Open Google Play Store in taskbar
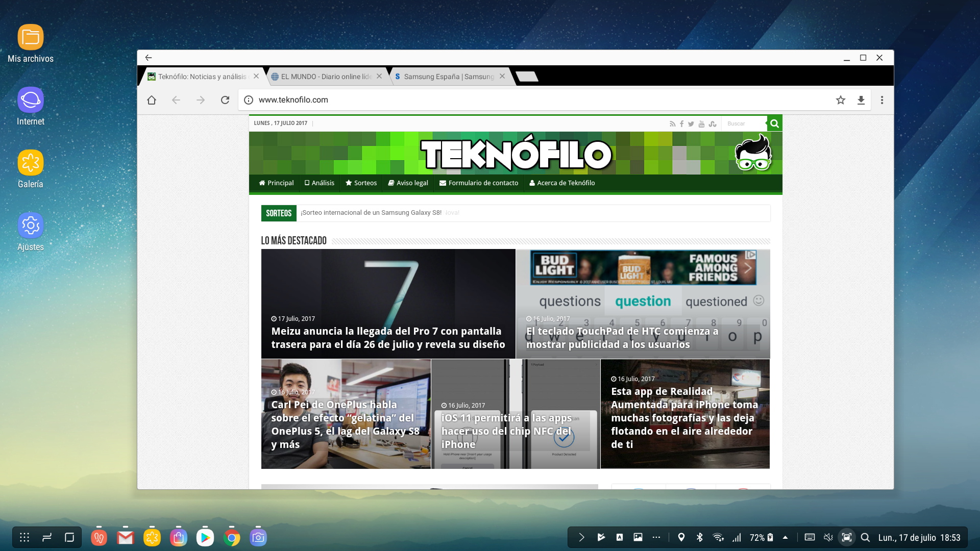Viewport: 980px width, 551px height. 205,537
